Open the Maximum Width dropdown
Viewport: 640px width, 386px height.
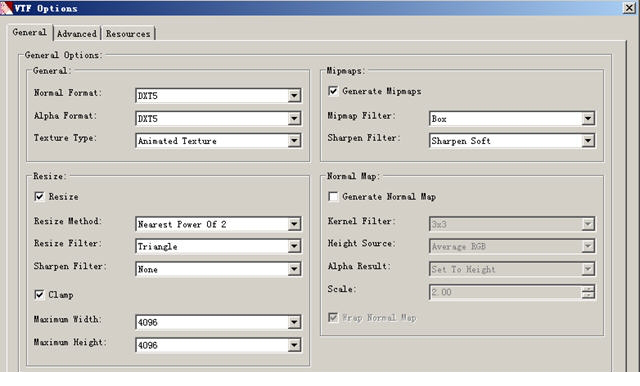coord(218,322)
